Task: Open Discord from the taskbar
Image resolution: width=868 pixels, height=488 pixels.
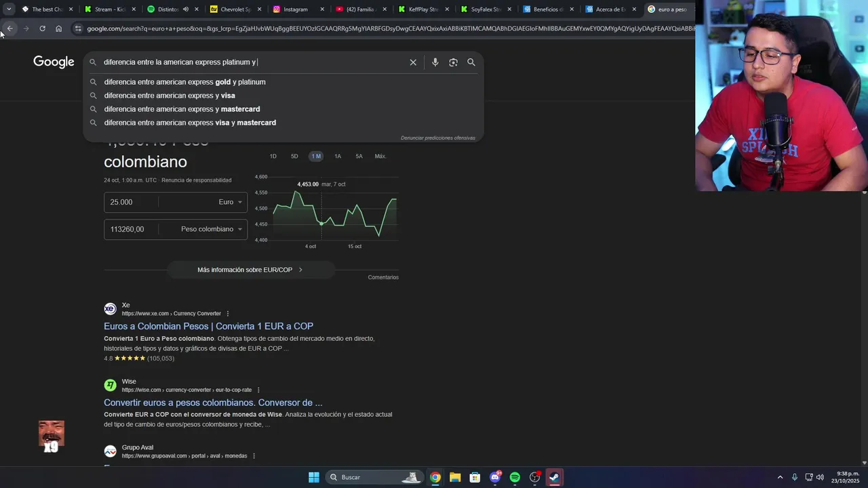Action: click(495, 477)
